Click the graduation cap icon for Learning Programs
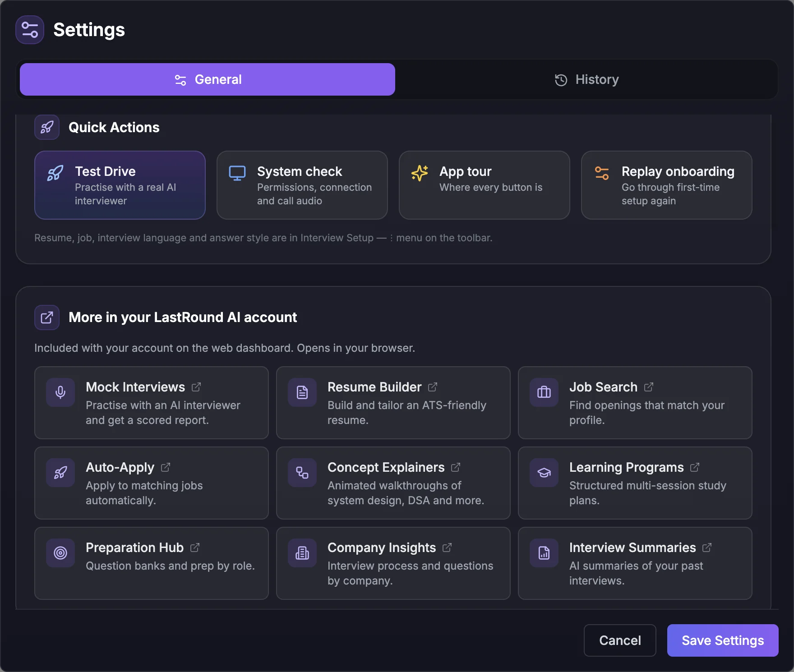 [544, 473]
